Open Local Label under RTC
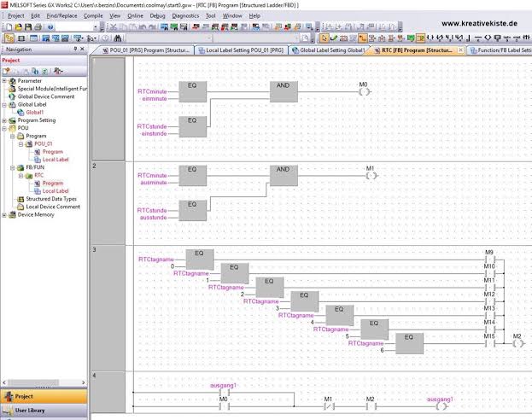 point(56,191)
